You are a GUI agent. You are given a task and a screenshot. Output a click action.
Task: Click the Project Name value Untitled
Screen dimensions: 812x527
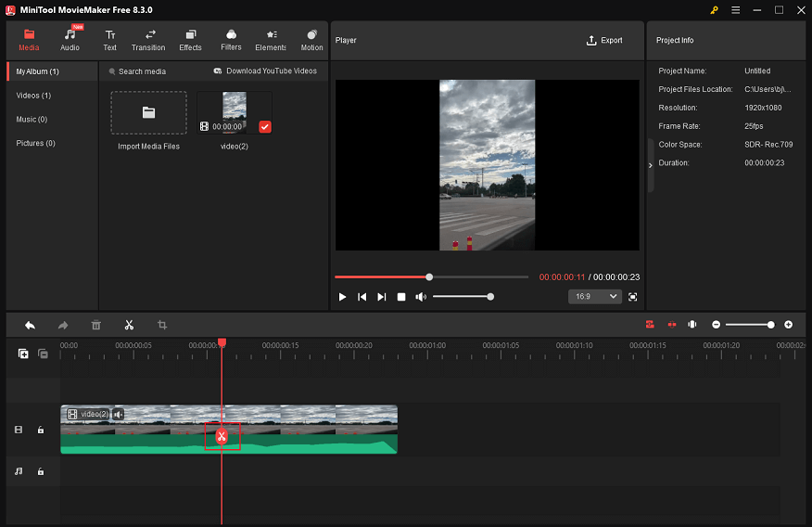coord(757,71)
